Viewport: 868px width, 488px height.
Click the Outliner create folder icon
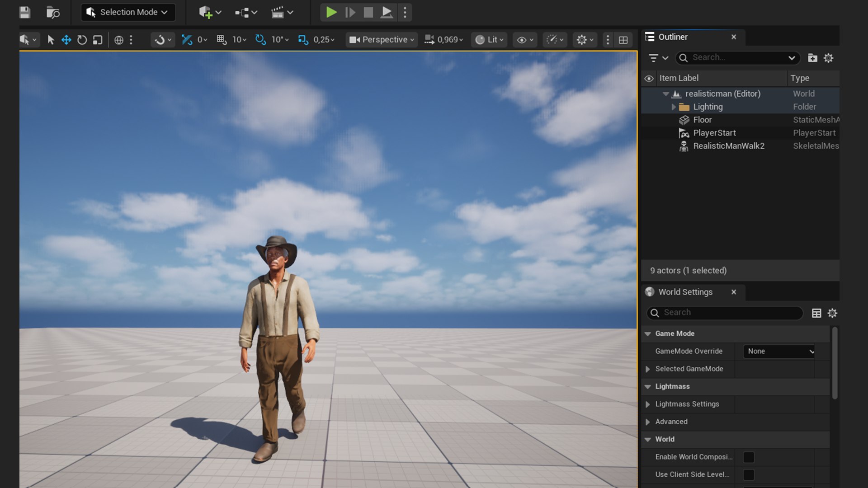tap(812, 58)
